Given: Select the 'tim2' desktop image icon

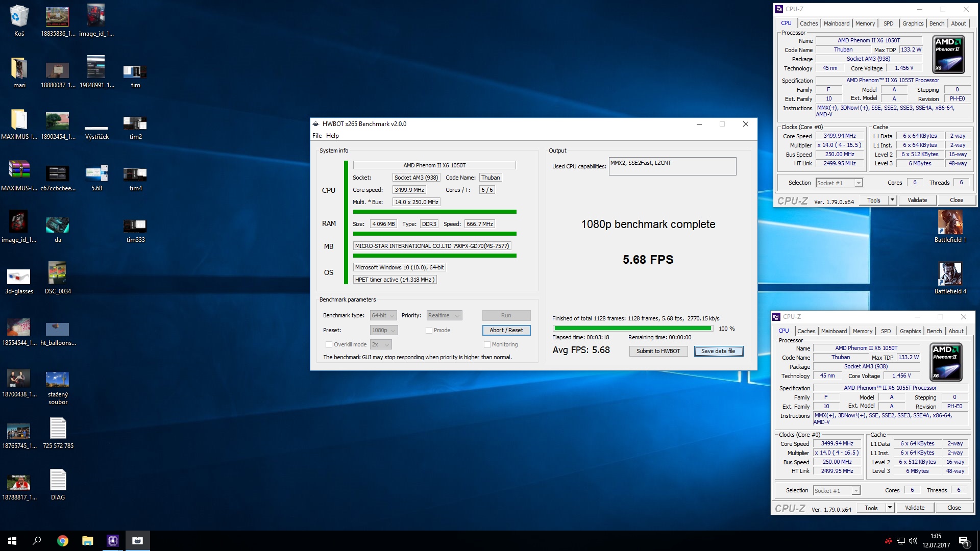Looking at the screenshot, I should click(135, 128).
